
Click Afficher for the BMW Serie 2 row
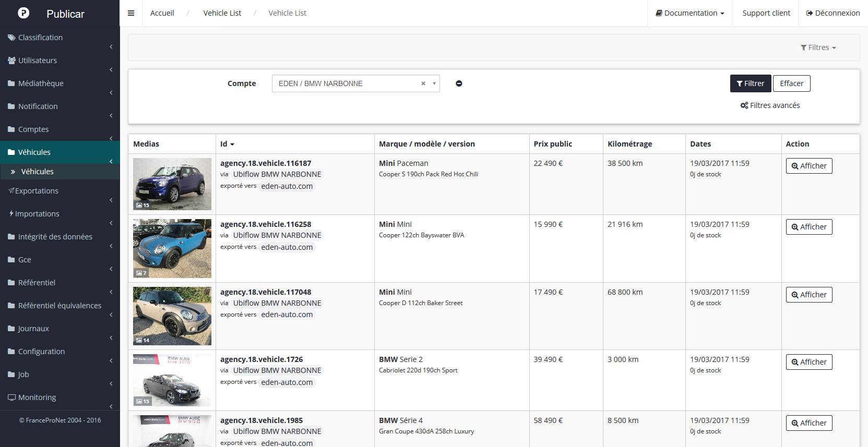pos(809,362)
